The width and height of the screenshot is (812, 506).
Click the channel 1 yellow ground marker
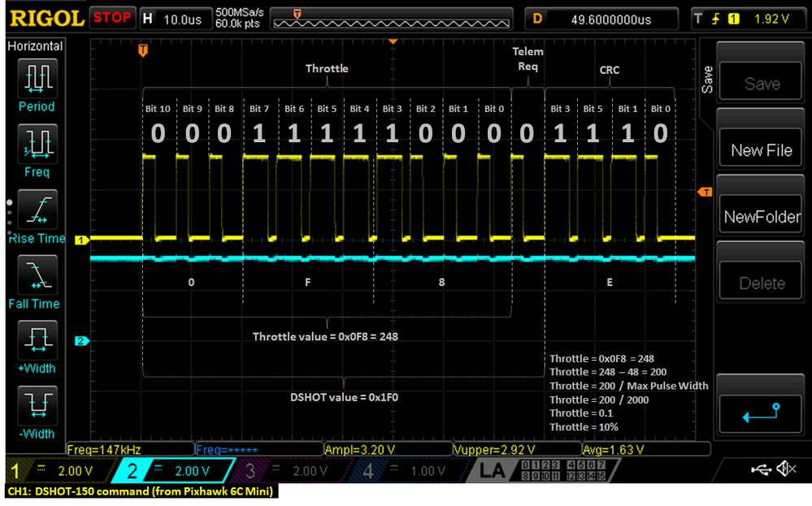click(x=82, y=240)
